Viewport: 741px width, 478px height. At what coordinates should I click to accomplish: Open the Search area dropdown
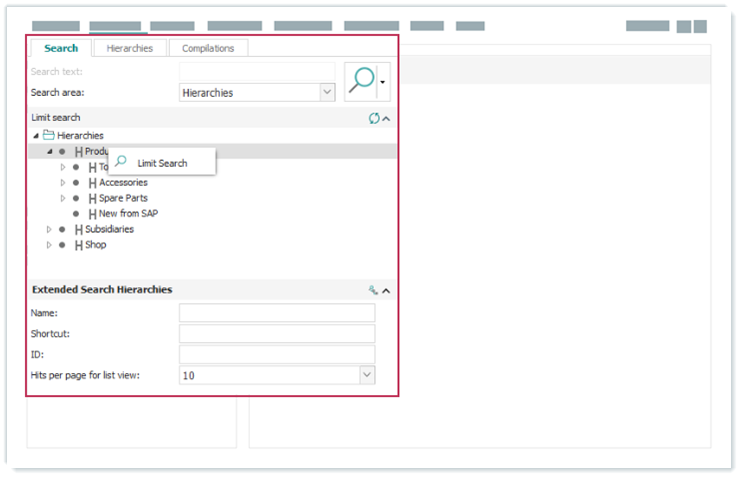327,92
